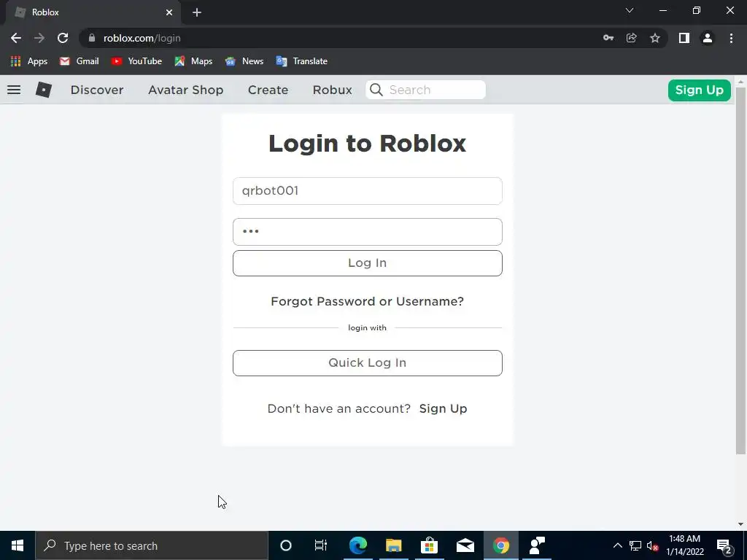Screen dimensions: 747x560
Task: Focus the username field with qrbot001
Action: [x=368, y=191]
